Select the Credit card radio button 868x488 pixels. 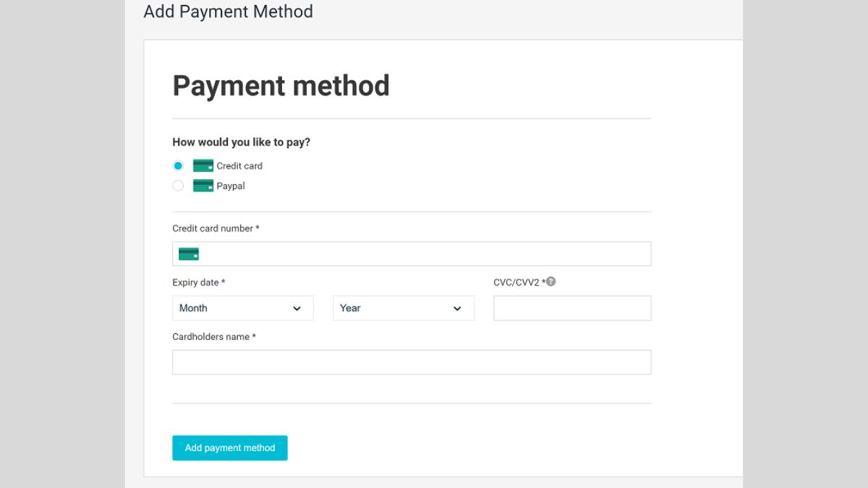click(x=178, y=166)
